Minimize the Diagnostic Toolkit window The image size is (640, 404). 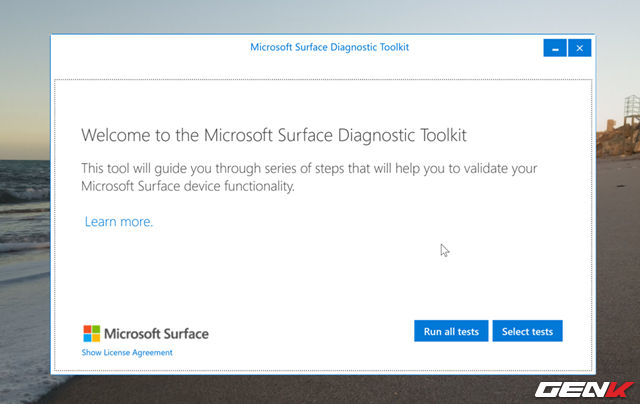tap(555, 47)
